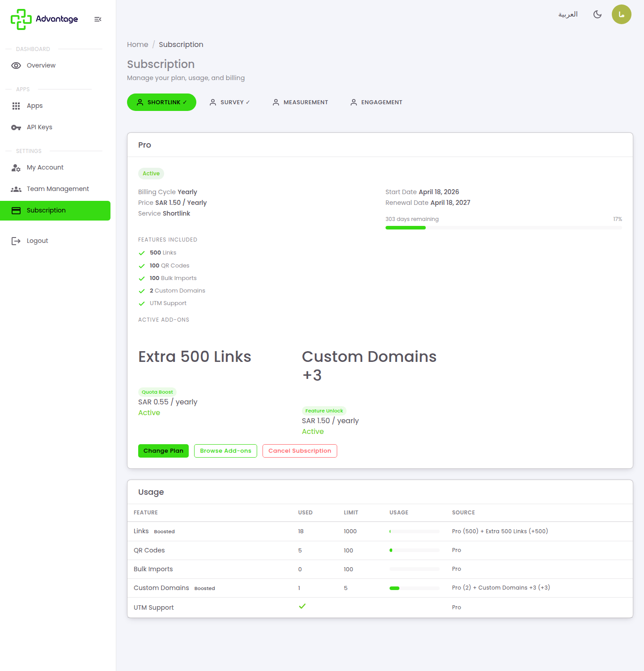Click the Custom Domains +3 add-on title
Image resolution: width=644 pixels, height=671 pixels.
(x=369, y=366)
